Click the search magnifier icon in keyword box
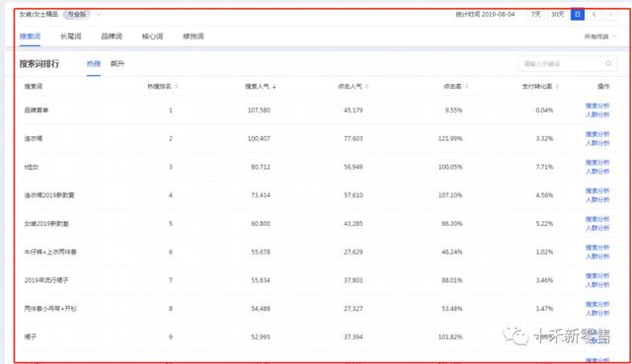The height and width of the screenshot is (364, 632). pos(608,63)
